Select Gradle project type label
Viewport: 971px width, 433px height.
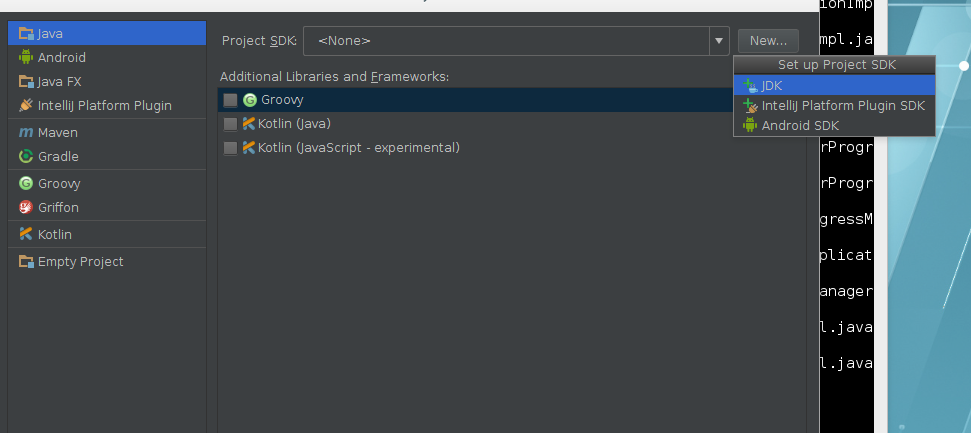(58, 157)
